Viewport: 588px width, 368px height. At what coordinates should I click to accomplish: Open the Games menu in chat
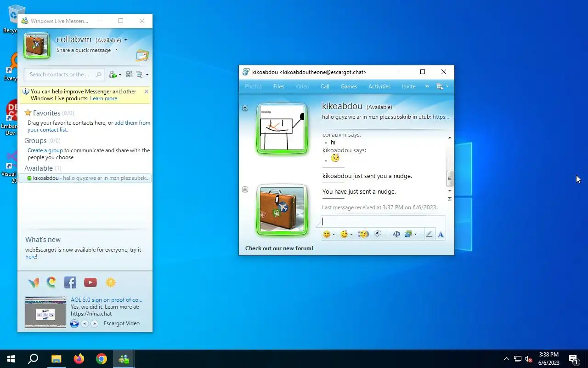coord(349,86)
